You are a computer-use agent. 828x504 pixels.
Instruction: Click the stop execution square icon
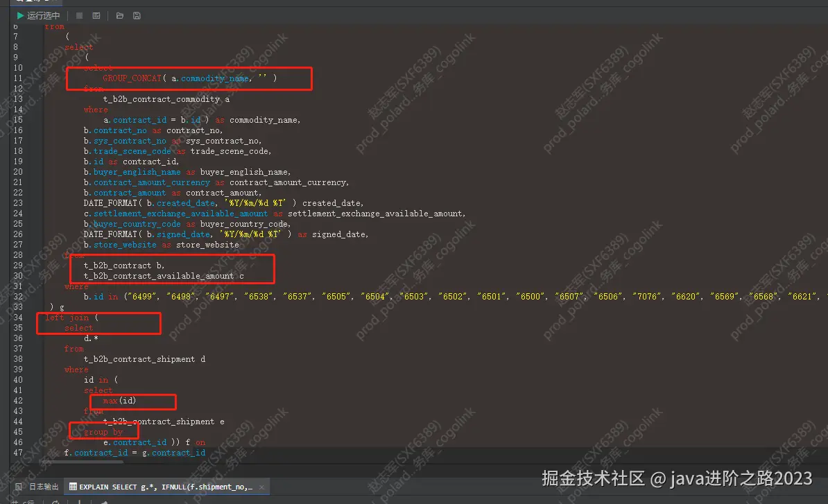pyautogui.click(x=78, y=15)
